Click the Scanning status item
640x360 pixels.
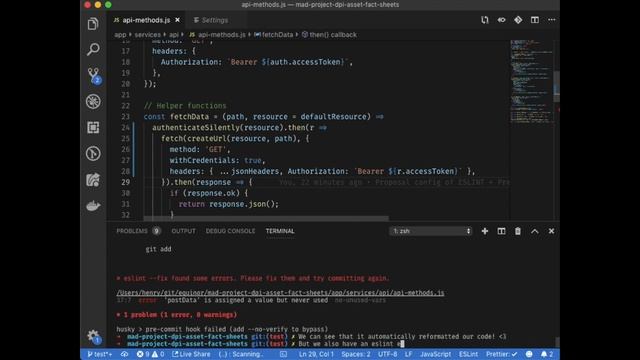(240, 354)
